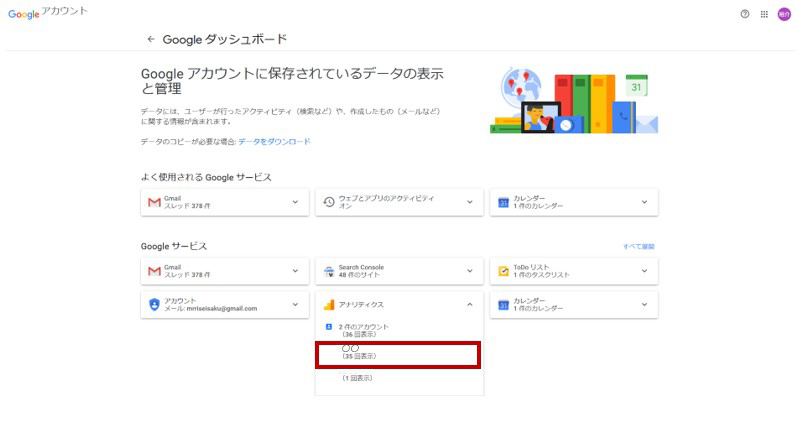The width and height of the screenshot is (796, 421).
Task: Click the back arrow beside Google ダッシュボード
Action: point(151,39)
